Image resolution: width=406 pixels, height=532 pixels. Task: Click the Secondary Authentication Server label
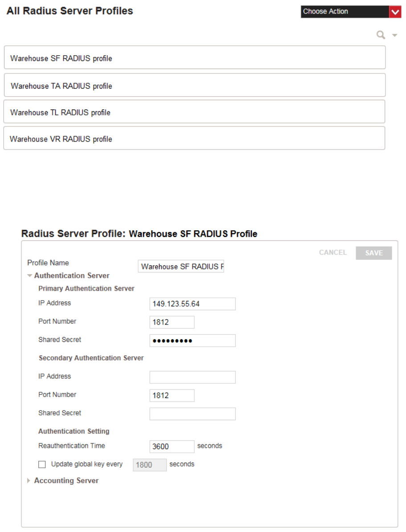point(91,358)
